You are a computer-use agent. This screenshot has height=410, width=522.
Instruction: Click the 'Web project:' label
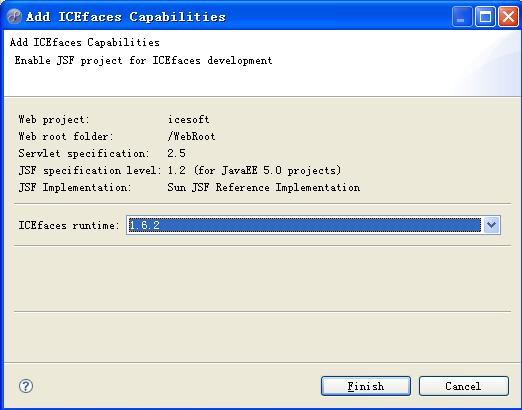(54, 119)
